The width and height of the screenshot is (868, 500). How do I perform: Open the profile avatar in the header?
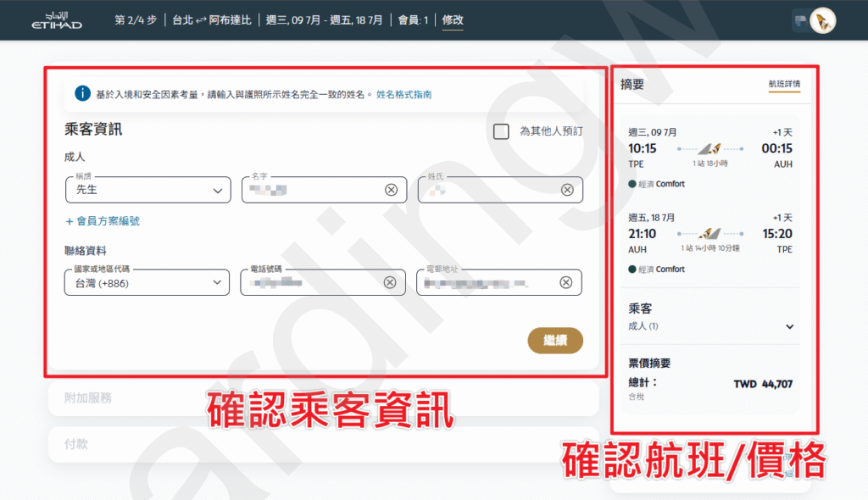coord(822,21)
